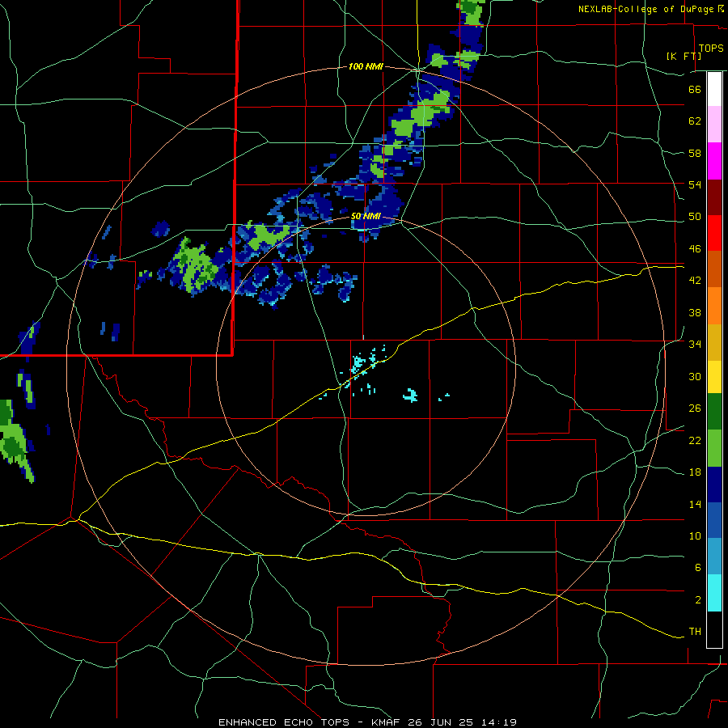Click the black TH legend swatch
Viewport: 728px width, 728px height.
pyautogui.click(x=714, y=629)
